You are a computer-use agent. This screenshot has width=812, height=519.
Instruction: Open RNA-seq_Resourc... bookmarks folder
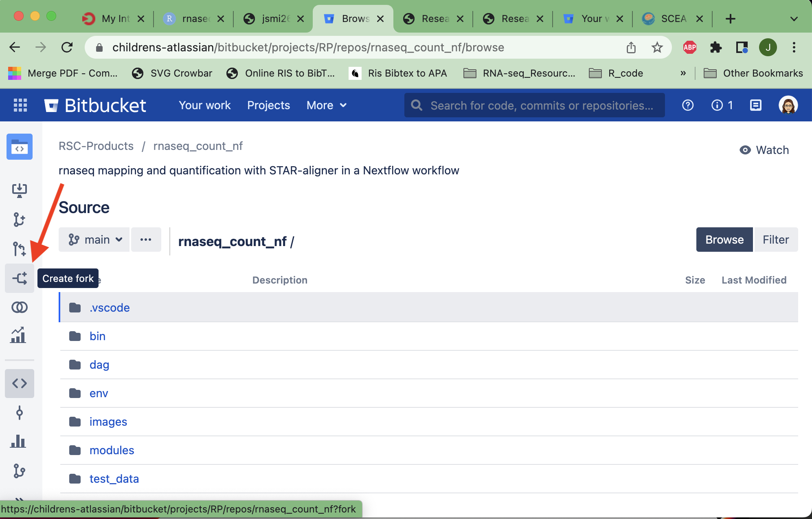(x=519, y=73)
